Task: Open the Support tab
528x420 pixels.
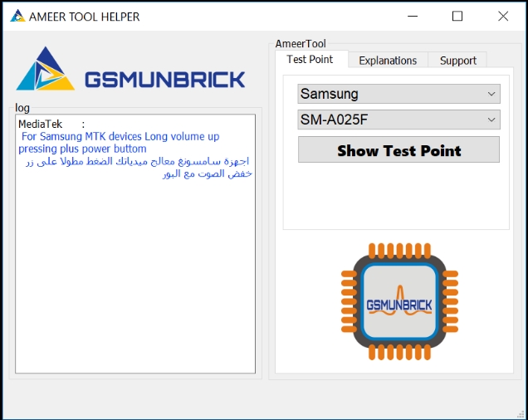Action: [x=457, y=61]
